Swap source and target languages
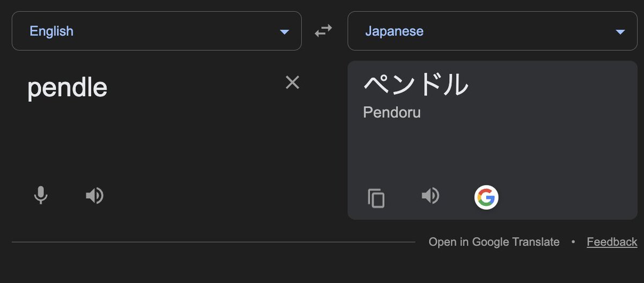Screen dimensions: 644x283 coord(324,31)
